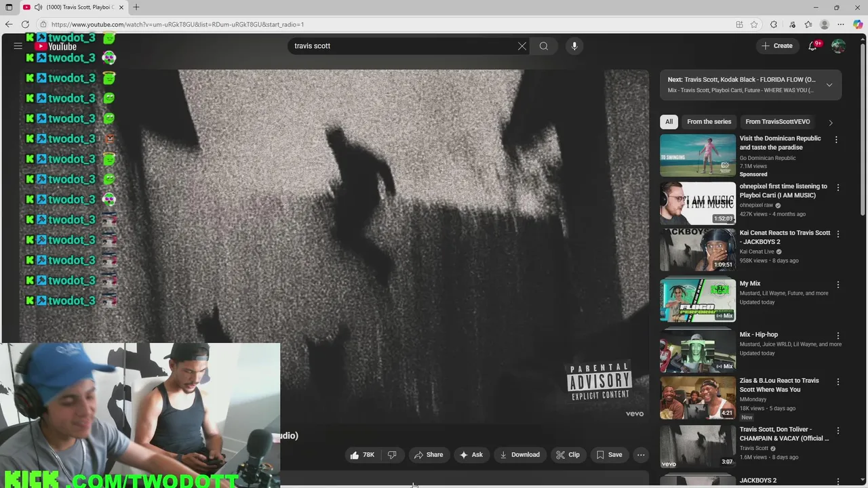Go back in the browser

(9, 24)
